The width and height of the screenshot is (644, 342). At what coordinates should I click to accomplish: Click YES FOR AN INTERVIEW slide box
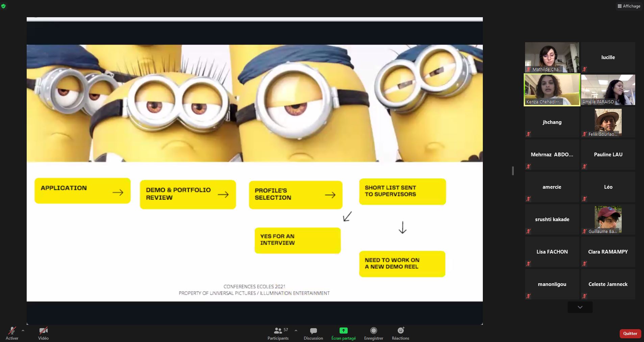pos(298,240)
